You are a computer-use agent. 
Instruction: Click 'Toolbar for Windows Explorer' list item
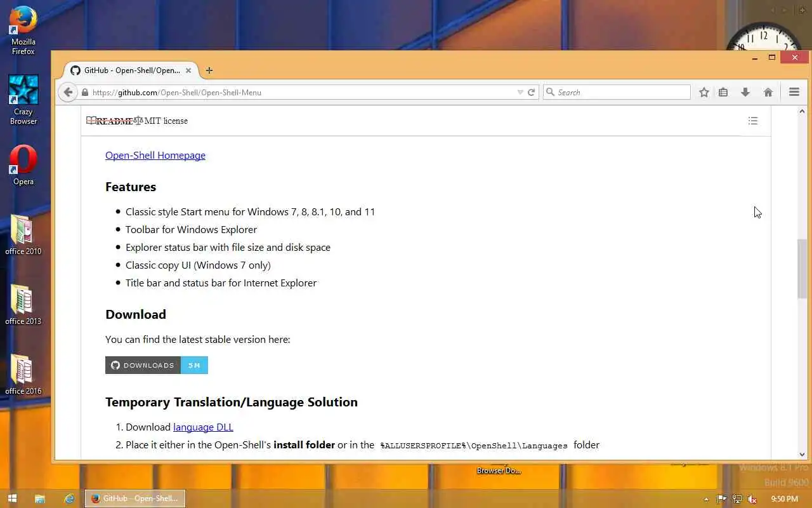(x=191, y=229)
